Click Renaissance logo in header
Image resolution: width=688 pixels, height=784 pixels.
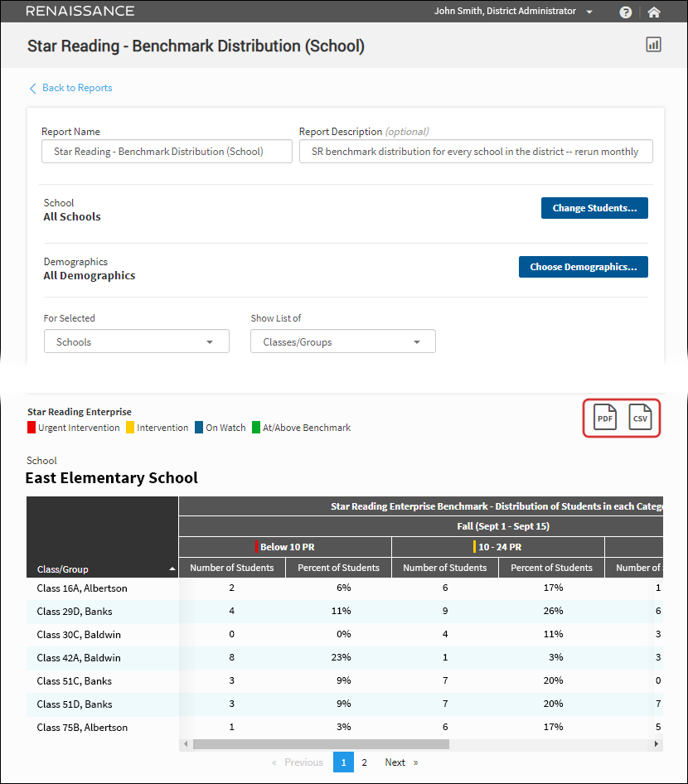80,11
